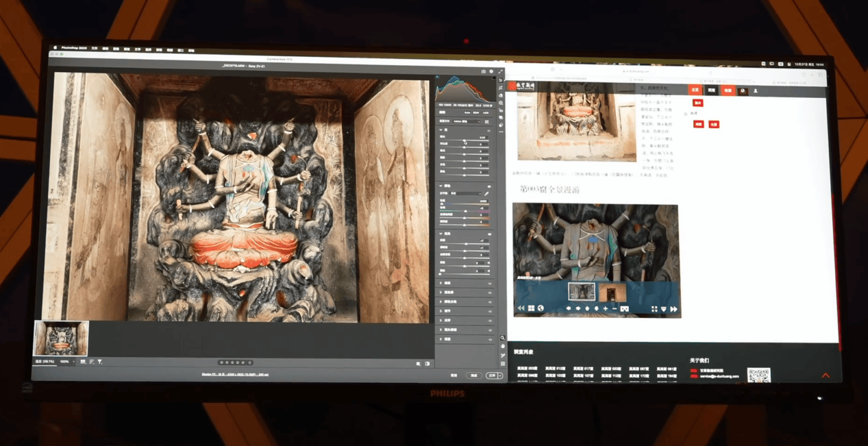Click the Done button in Camera Raw
Screen dimensions: 868x446
click(473, 375)
